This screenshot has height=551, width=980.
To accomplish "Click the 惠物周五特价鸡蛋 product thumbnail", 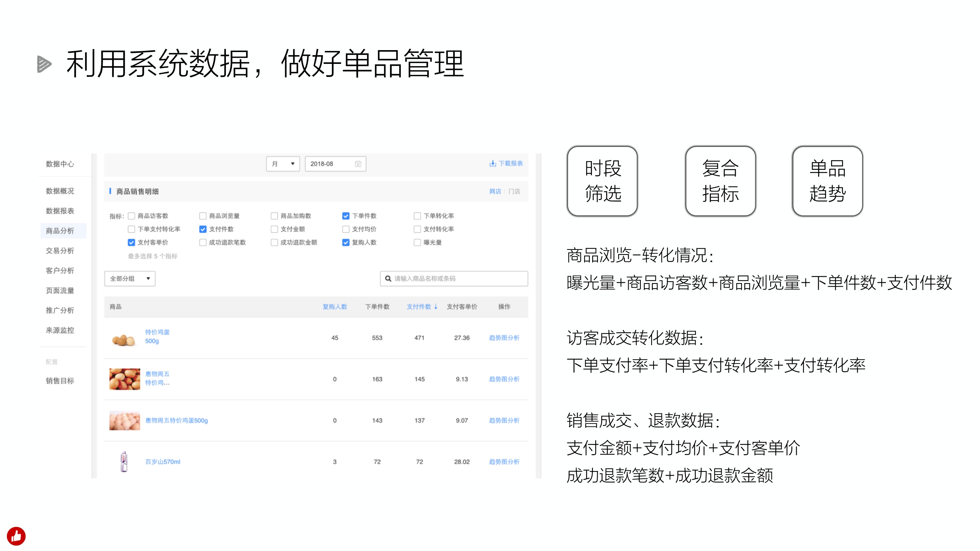I will coord(124,379).
